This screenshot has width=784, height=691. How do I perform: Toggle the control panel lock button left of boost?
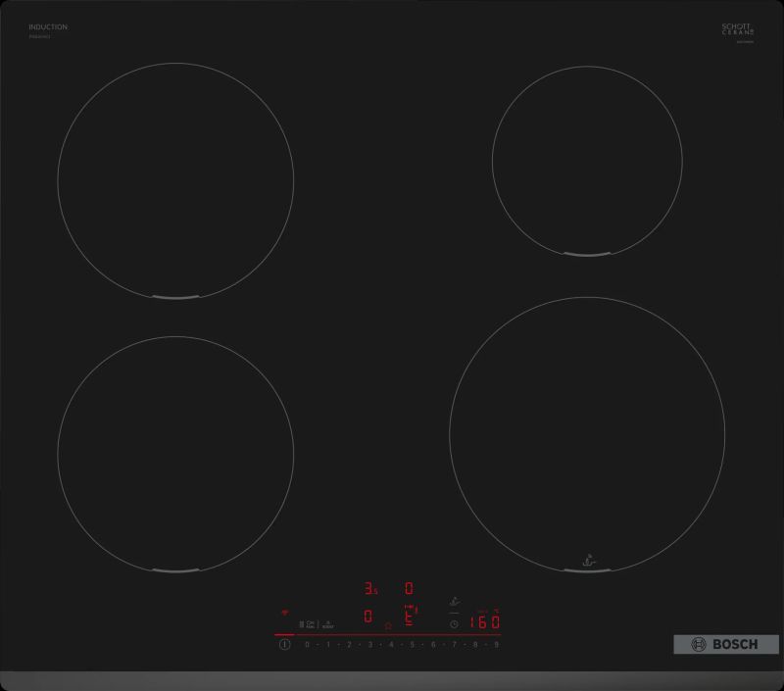(x=307, y=623)
